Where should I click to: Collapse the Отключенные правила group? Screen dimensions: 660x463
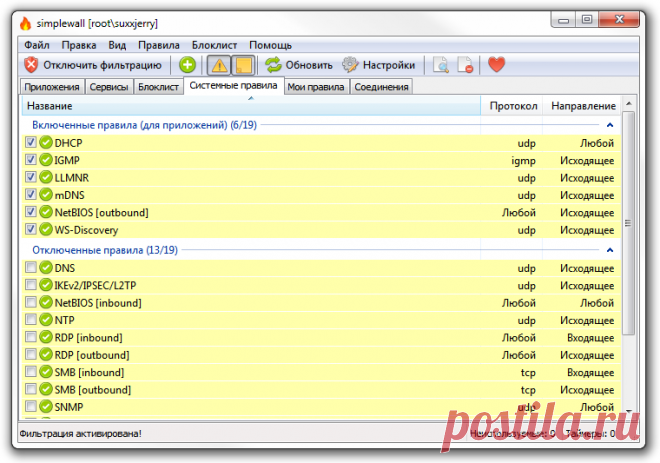tap(609, 249)
